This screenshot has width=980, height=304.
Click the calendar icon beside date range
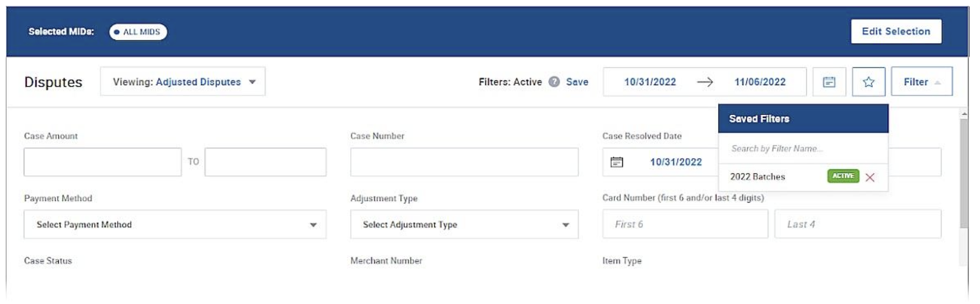click(829, 82)
